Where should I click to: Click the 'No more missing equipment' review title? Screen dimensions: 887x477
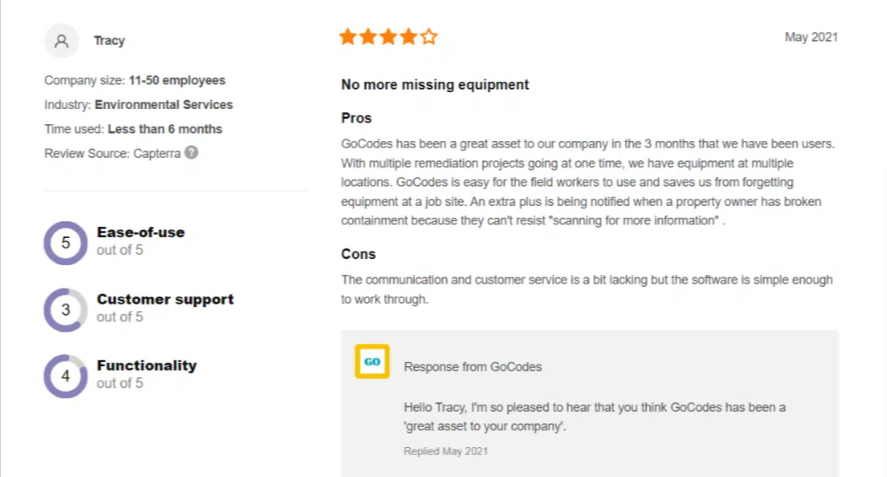pos(435,85)
